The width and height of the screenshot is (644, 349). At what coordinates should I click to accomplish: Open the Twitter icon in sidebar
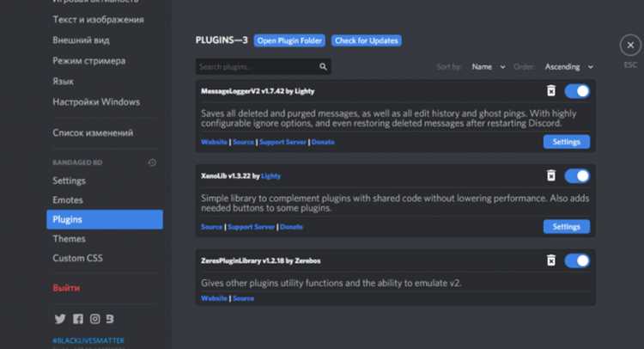coord(60,319)
